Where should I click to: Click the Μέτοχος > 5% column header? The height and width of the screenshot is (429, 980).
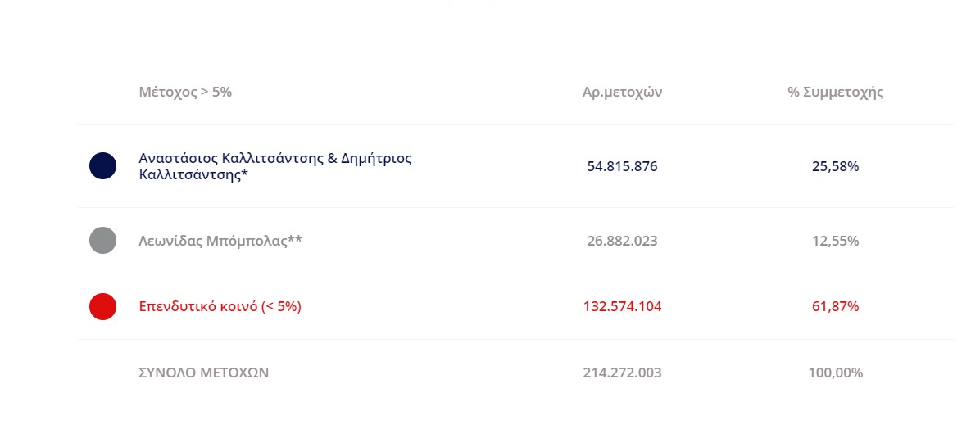tap(185, 92)
